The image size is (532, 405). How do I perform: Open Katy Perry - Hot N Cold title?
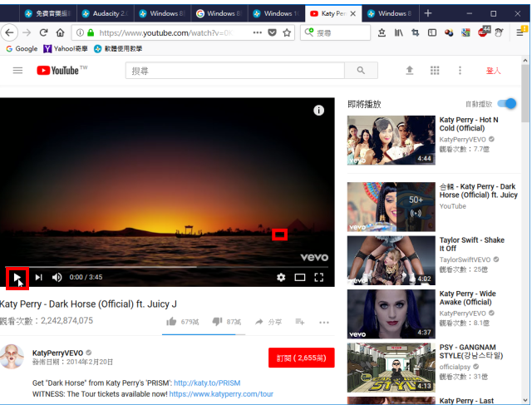pos(469,124)
